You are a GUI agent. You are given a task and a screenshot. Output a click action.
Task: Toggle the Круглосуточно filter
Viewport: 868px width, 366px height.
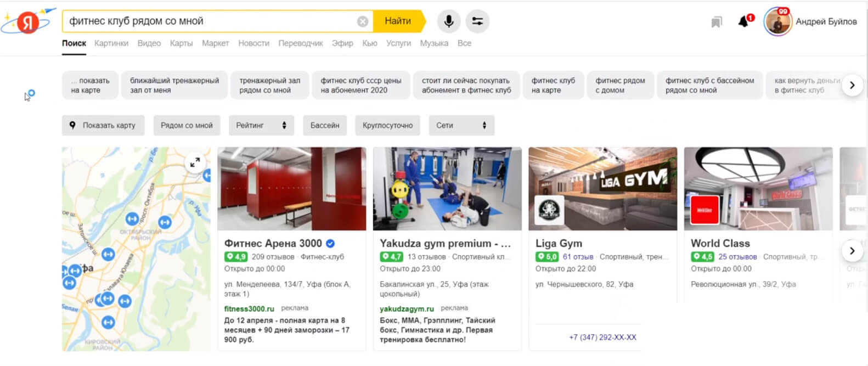[387, 125]
